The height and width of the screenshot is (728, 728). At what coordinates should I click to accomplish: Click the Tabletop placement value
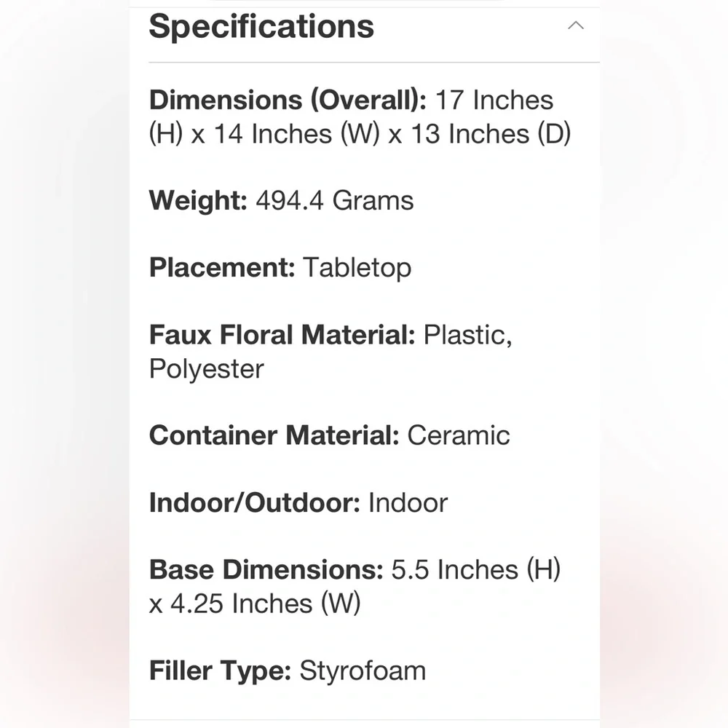[357, 268]
